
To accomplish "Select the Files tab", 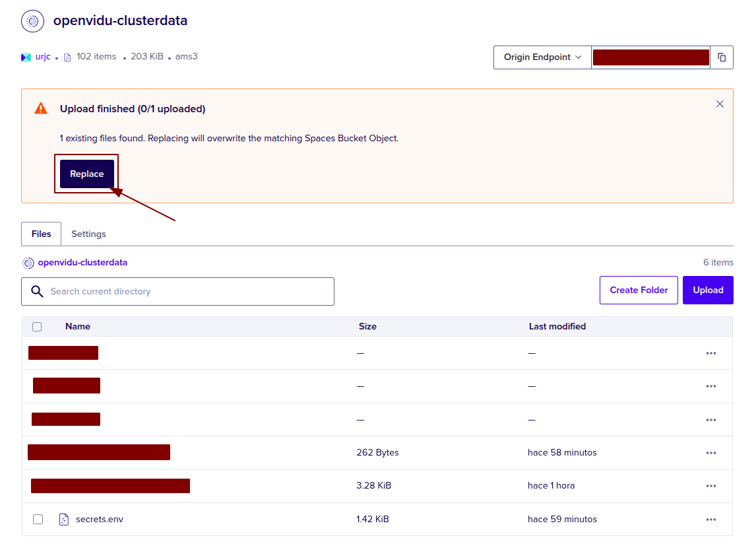I will tap(41, 234).
